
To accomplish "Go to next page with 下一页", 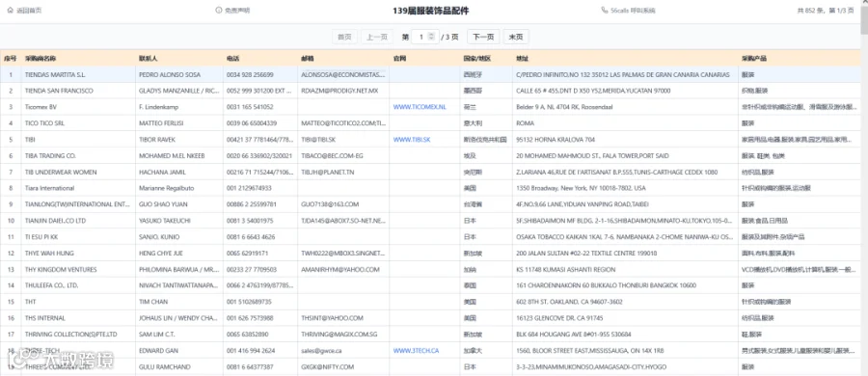I will (x=483, y=37).
